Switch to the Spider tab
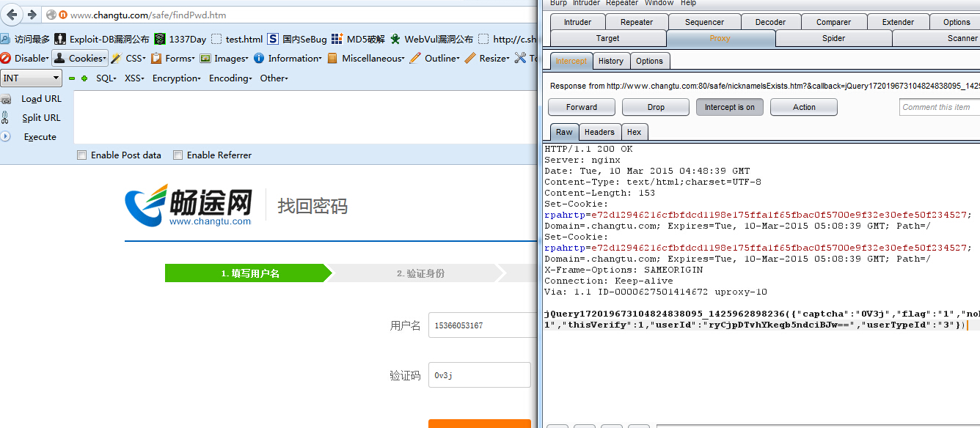 point(833,38)
